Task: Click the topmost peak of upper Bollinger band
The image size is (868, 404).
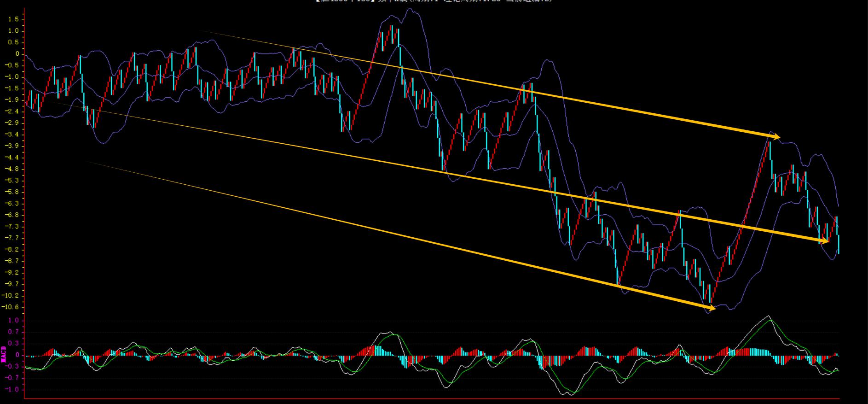Action: point(409,9)
